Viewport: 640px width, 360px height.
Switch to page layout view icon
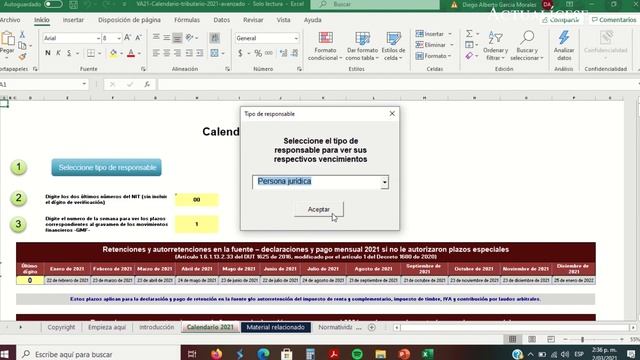(x=532, y=339)
